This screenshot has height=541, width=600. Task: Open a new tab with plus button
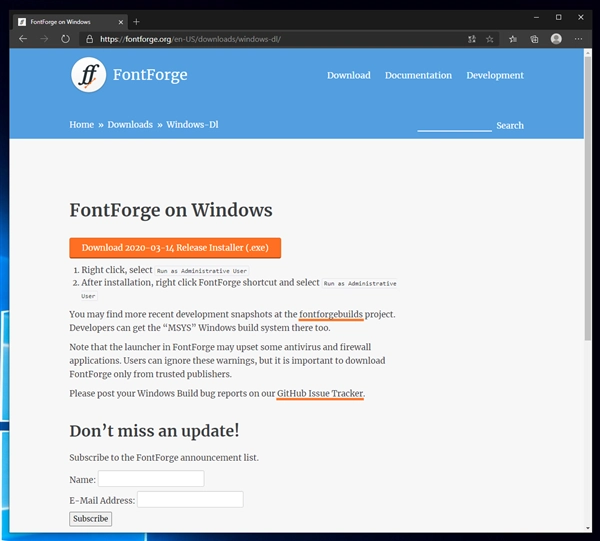coord(136,22)
